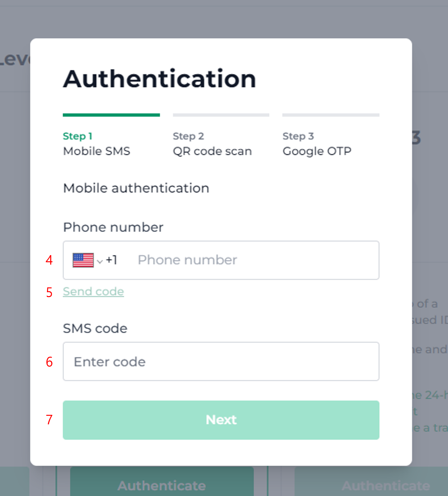Screen dimensions: 448x496
Task: Click the dark Authenticate button behind the dialog
Action: pos(162,482)
